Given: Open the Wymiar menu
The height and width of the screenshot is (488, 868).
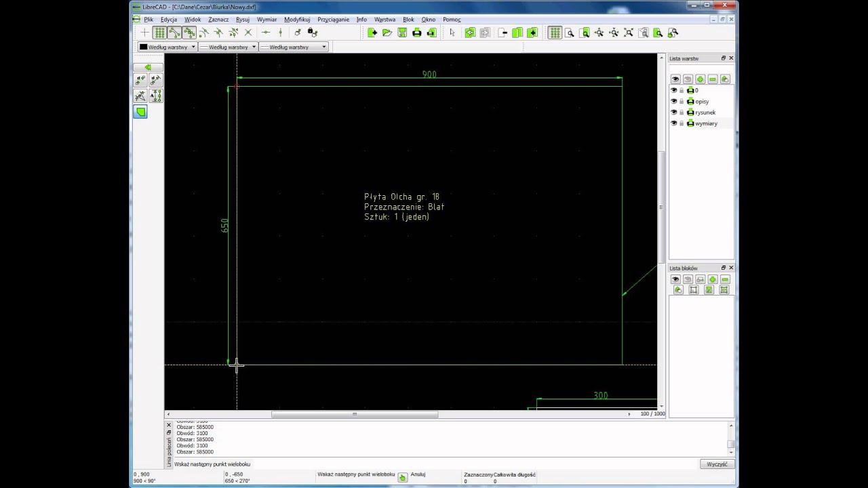Looking at the screenshot, I should (x=267, y=20).
